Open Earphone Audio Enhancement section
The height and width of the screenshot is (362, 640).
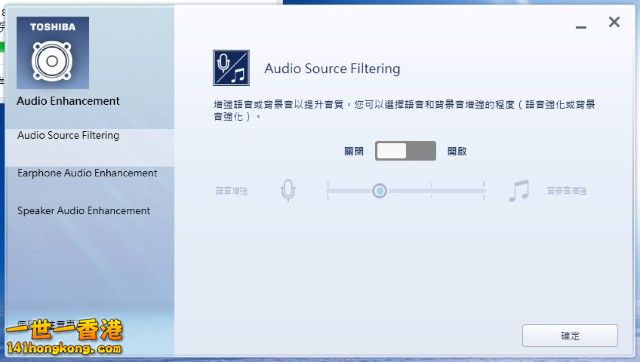[x=87, y=173]
